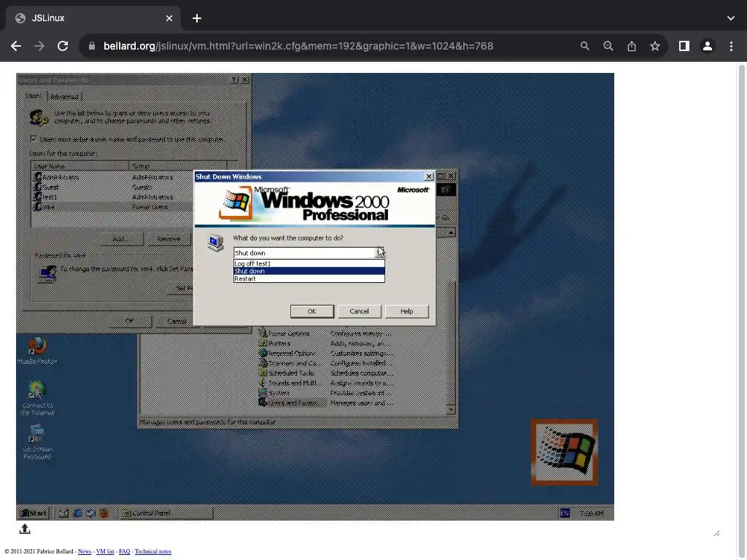
Task: Toggle the shutdown action combo box arrow
Action: [x=381, y=252]
